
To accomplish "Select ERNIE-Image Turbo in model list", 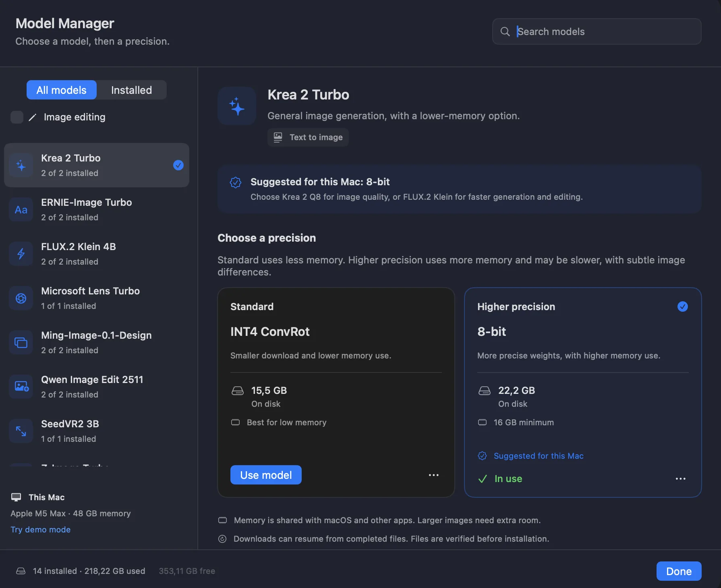I will coord(97,209).
